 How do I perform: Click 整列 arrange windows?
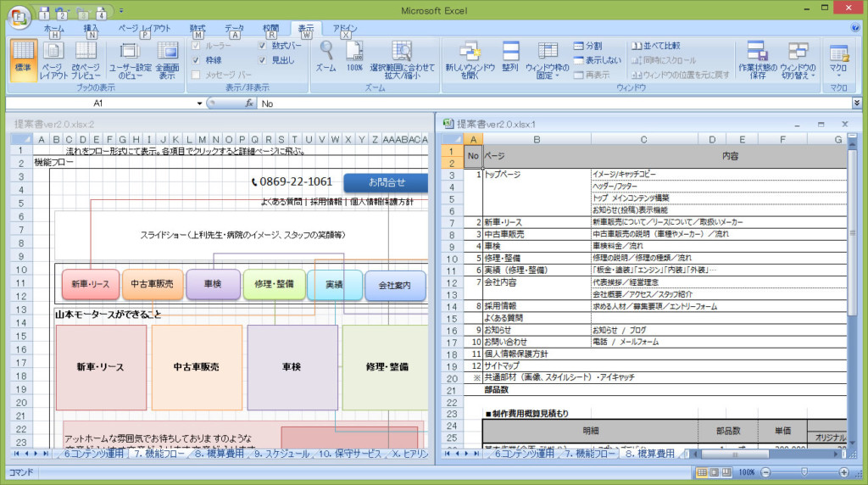pyautogui.click(x=509, y=57)
